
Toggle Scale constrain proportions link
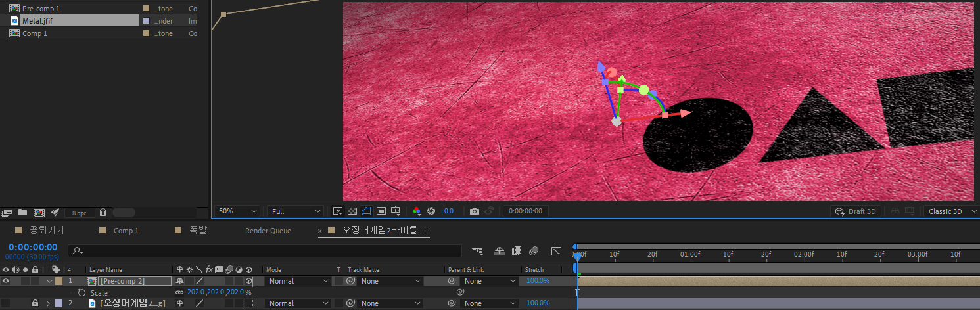click(179, 292)
